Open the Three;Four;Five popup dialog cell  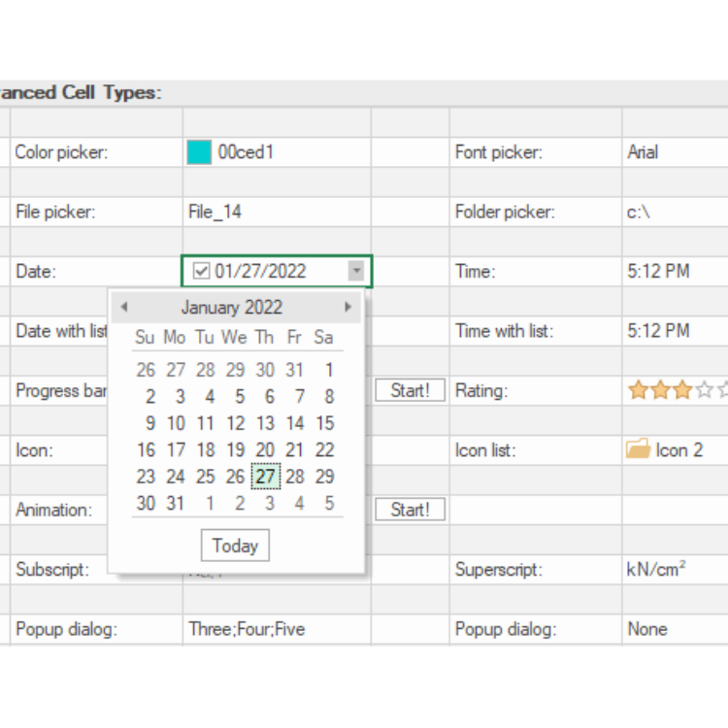tap(276, 629)
